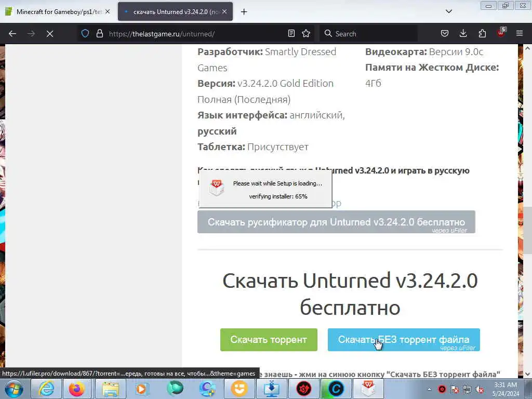
Task: Open the green globe taskbar app
Action: coord(175,389)
